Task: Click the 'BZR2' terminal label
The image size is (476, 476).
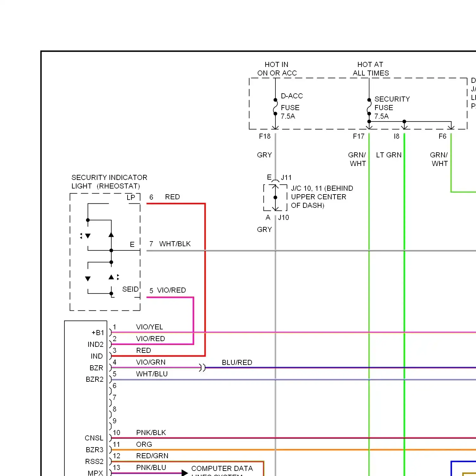Action: click(95, 379)
